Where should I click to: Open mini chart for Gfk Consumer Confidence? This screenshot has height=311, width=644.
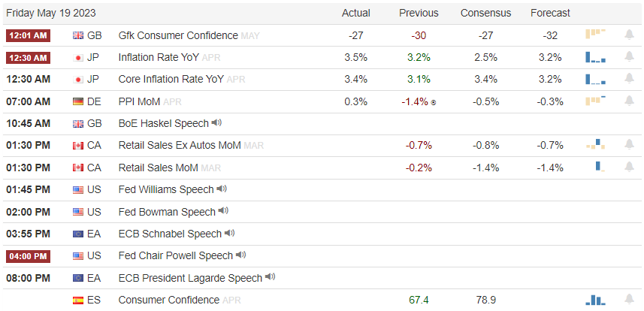[596, 34]
